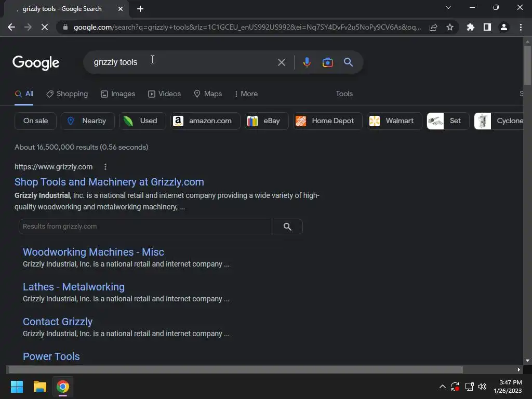This screenshot has width=532, height=399.
Task: Switch to the Maps tab
Action: click(208, 94)
